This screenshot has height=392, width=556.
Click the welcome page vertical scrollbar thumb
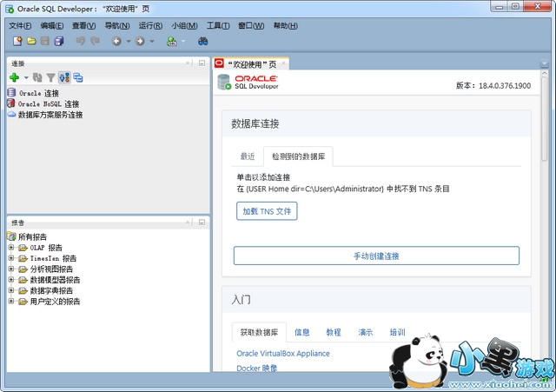(545, 119)
